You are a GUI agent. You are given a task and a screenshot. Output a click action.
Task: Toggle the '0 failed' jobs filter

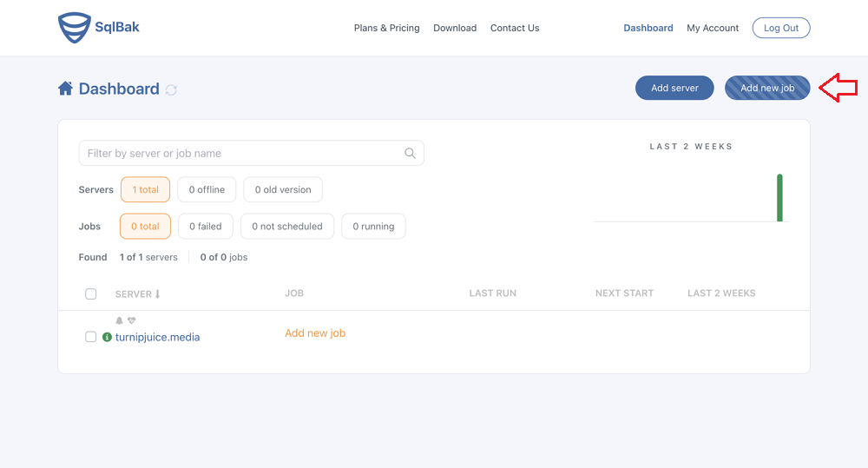point(206,226)
